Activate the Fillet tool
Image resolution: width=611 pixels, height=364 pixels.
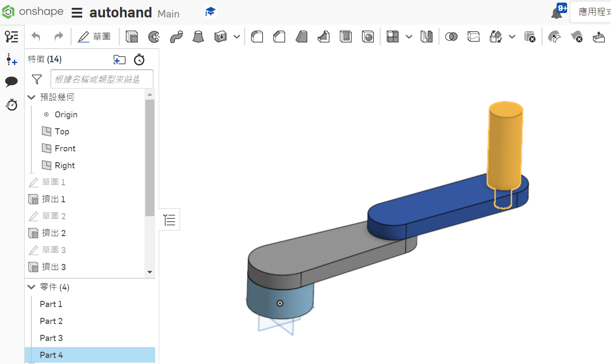[x=257, y=37]
